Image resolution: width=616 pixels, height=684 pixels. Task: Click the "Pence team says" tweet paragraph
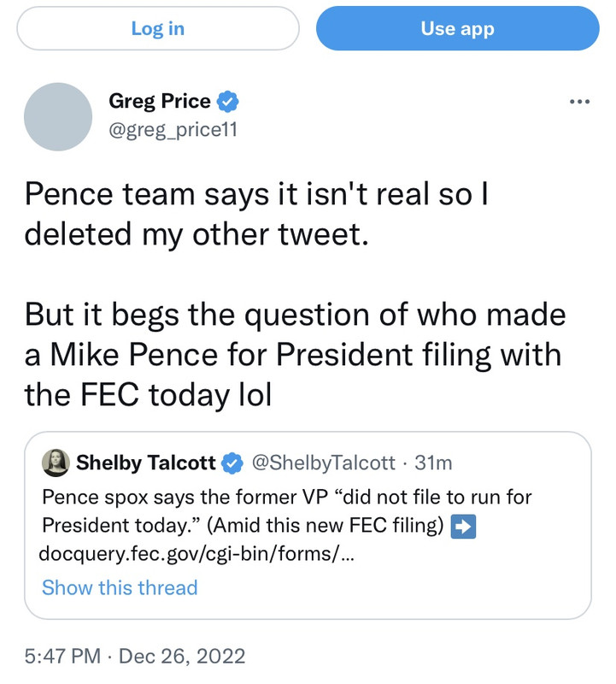(256, 214)
